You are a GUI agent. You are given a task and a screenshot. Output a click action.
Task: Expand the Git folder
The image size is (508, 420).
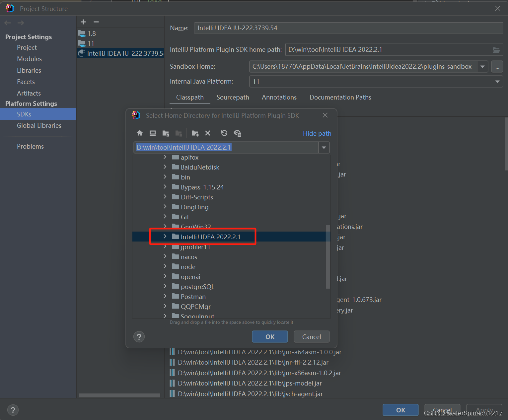coord(165,217)
